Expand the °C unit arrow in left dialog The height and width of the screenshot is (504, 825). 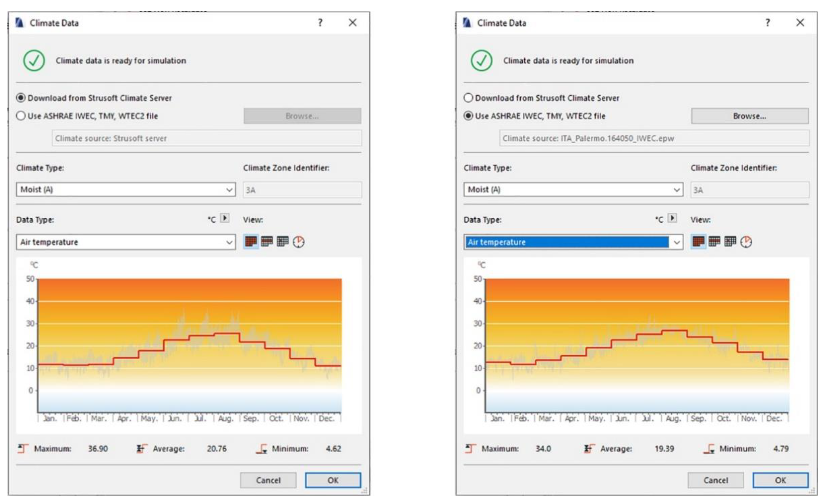click(225, 218)
